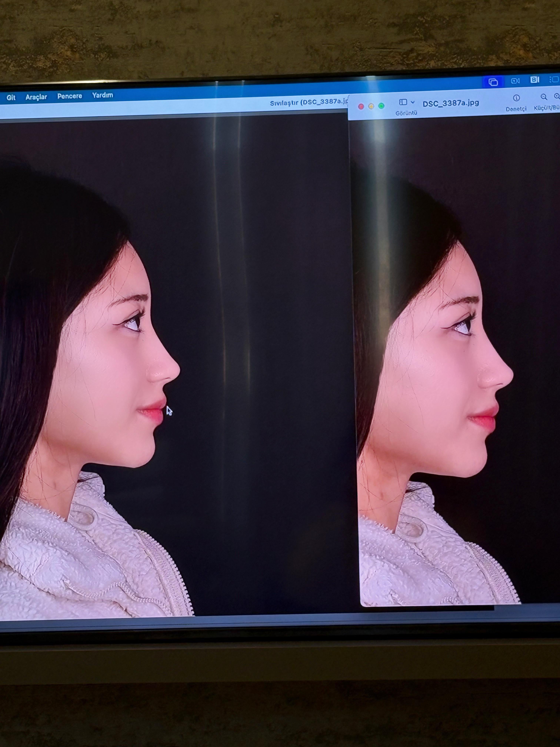Click the rightmost menu bar icon
Viewport: 560px width, 747px height.
554,80
